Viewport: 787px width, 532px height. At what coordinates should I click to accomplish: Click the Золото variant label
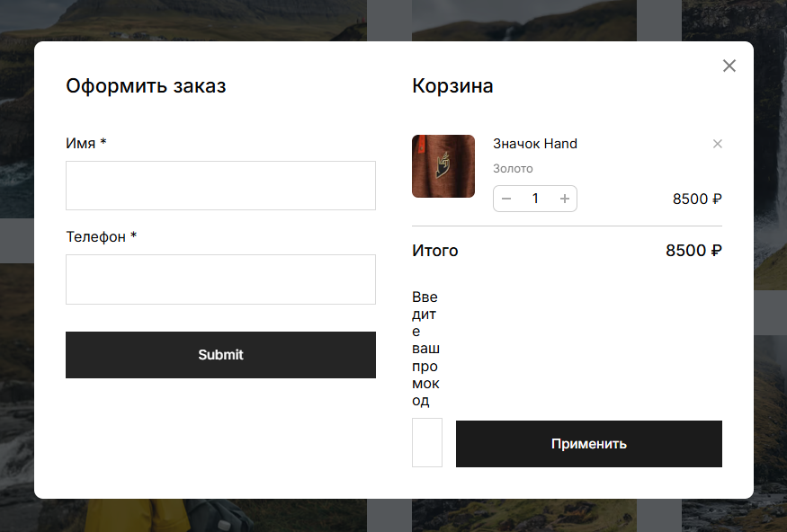513,169
